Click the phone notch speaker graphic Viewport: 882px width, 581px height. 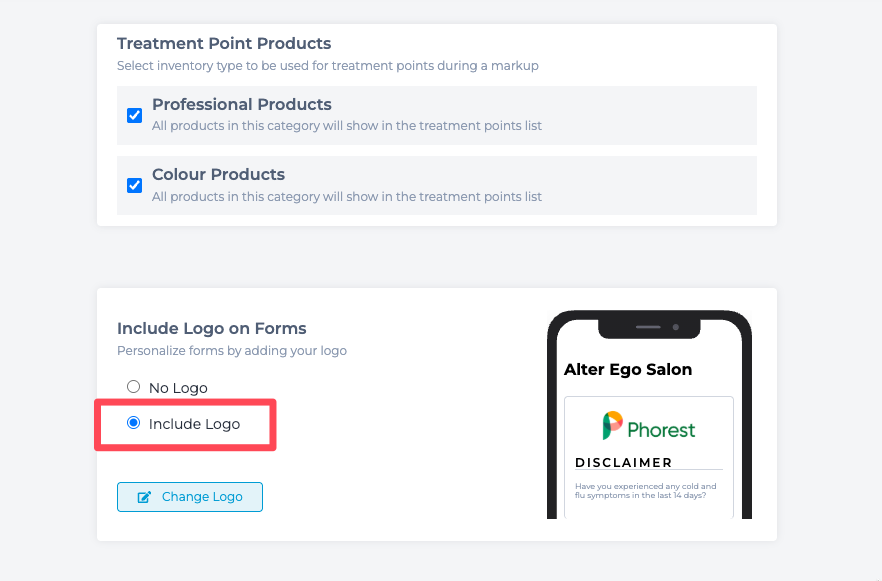pyautogui.click(x=648, y=327)
